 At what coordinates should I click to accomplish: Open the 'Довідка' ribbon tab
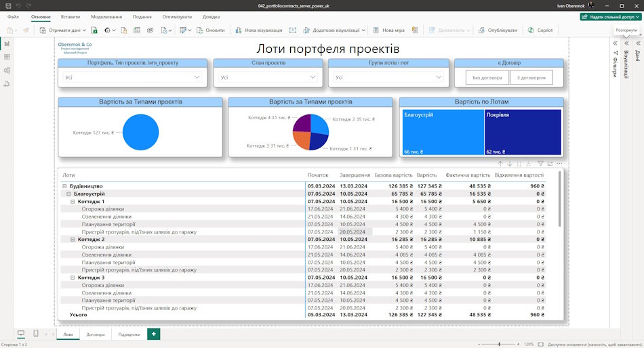[211, 17]
